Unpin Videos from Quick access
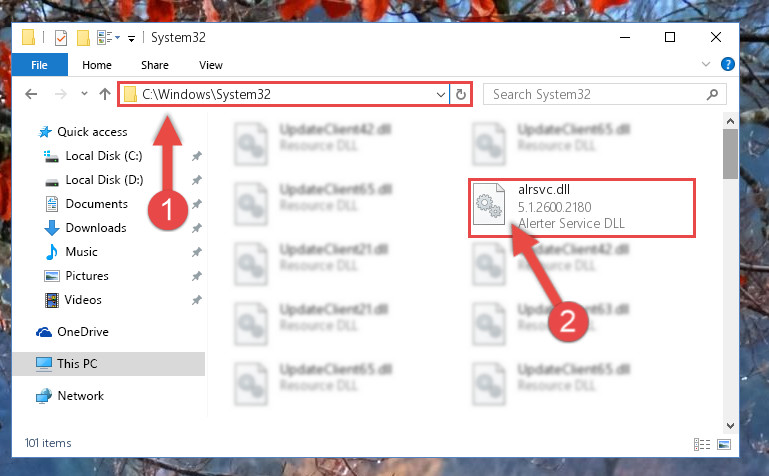Screen dimensions: 769x476 click(197, 300)
